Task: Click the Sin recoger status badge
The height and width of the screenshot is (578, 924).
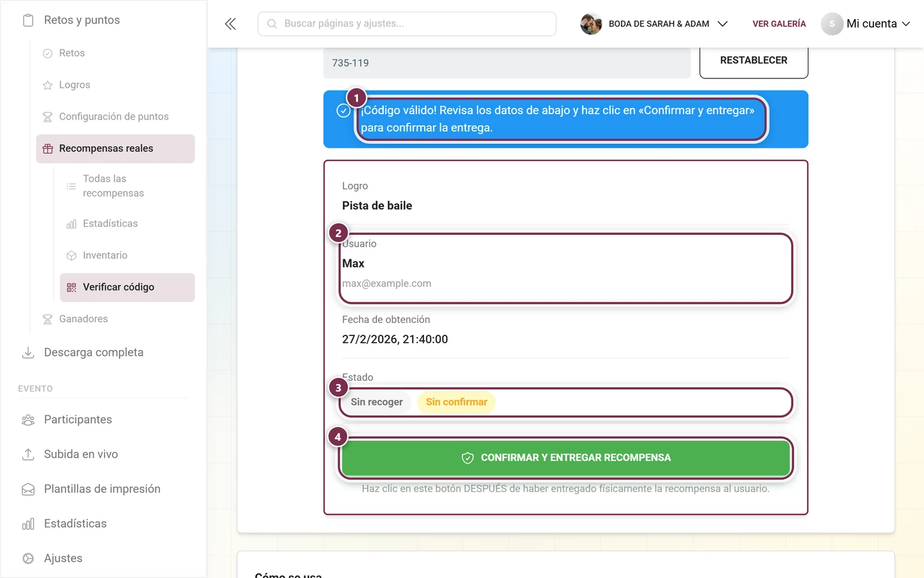Action: point(377,402)
